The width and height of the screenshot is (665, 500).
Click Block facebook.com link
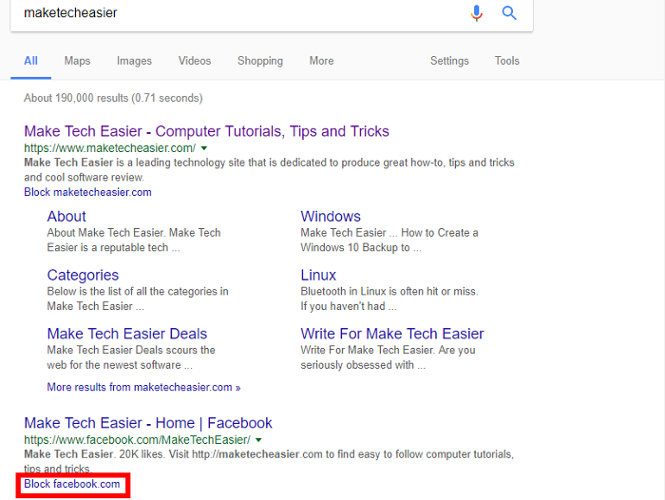click(x=72, y=484)
